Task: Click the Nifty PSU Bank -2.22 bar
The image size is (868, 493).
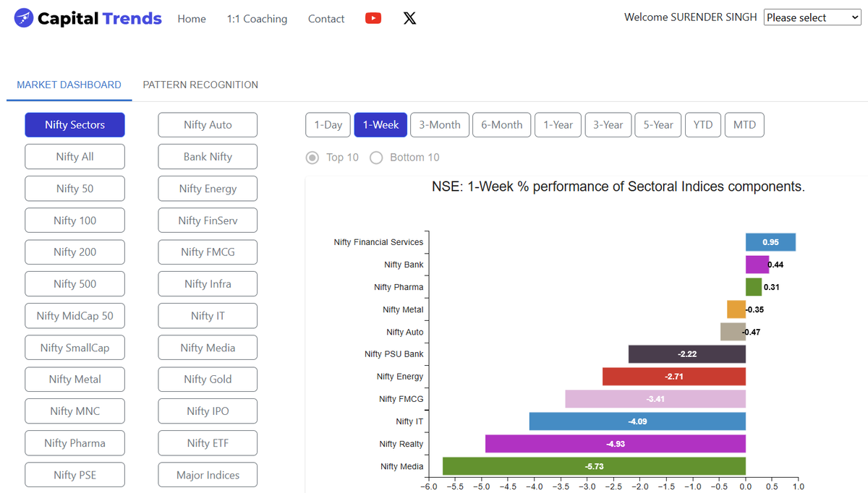Action: coord(687,354)
